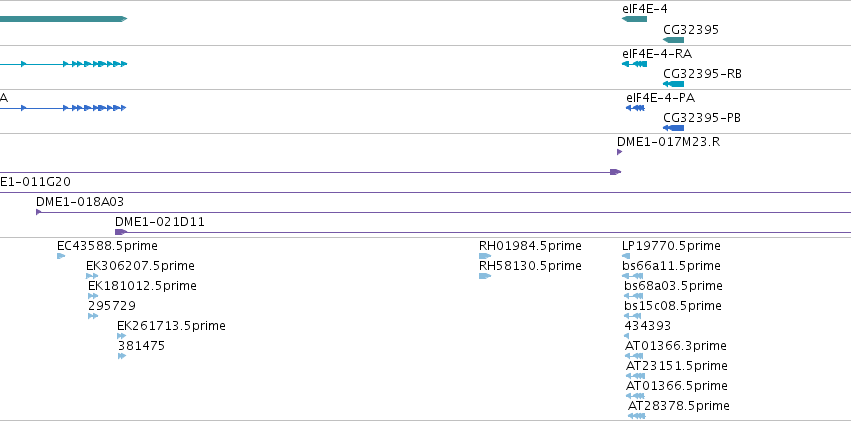Click the eIF4E-4-RA transcript glyph
Viewport: 851px width, 421px height.
634,64
